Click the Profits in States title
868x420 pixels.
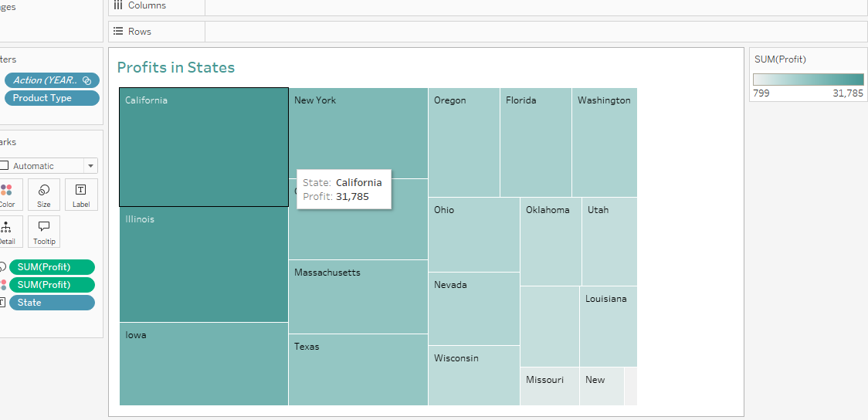[x=176, y=67]
